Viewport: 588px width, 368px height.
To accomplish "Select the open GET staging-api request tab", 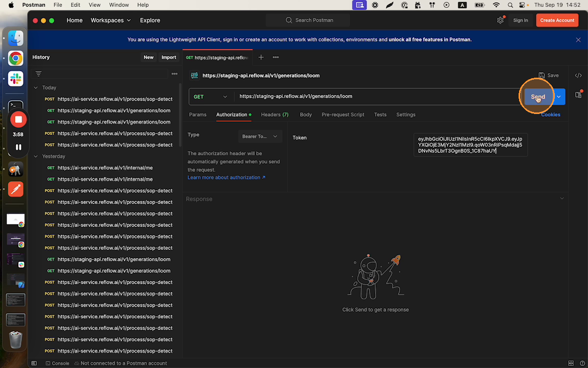I will [217, 57].
